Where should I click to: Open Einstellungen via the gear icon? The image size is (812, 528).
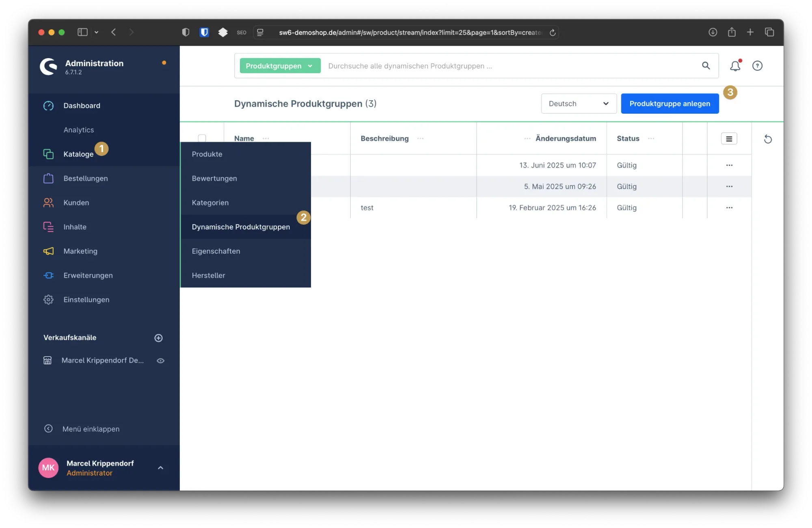(48, 299)
